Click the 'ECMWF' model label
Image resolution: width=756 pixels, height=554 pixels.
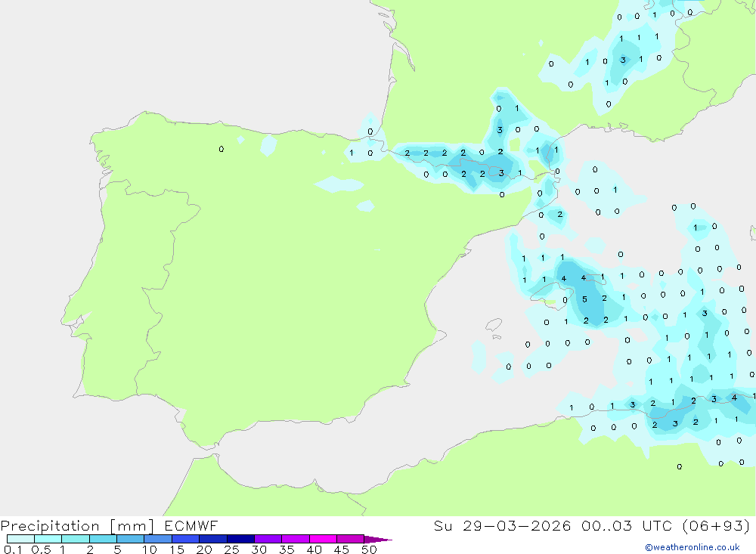(x=191, y=525)
